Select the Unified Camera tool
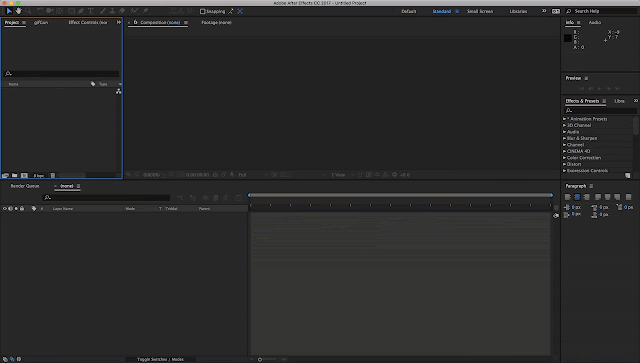640x363 pixels. point(50,11)
